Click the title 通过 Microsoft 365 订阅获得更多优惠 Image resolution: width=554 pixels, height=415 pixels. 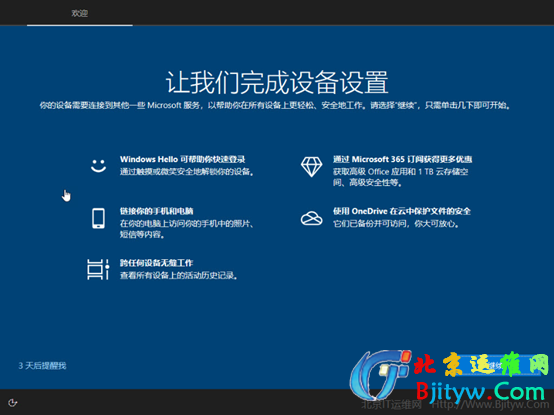(x=402, y=159)
